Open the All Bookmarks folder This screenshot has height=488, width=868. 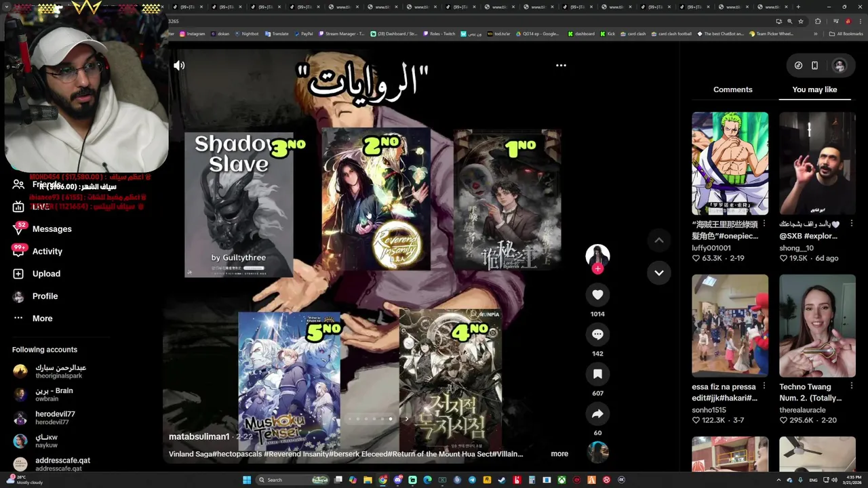[846, 34]
